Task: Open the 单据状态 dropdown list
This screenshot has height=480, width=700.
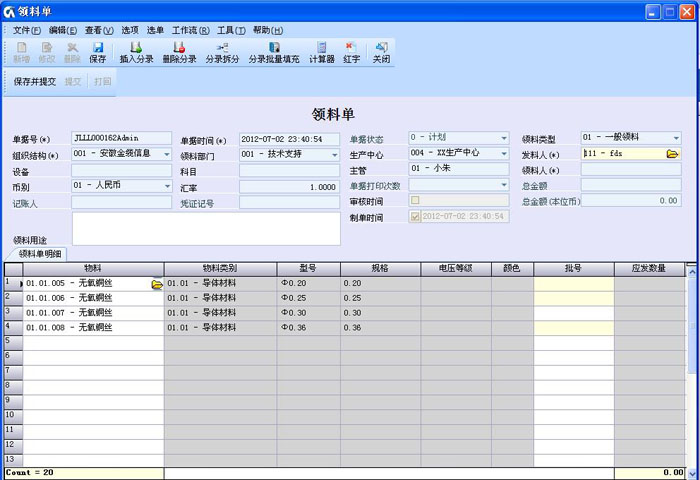Action: tap(504, 138)
